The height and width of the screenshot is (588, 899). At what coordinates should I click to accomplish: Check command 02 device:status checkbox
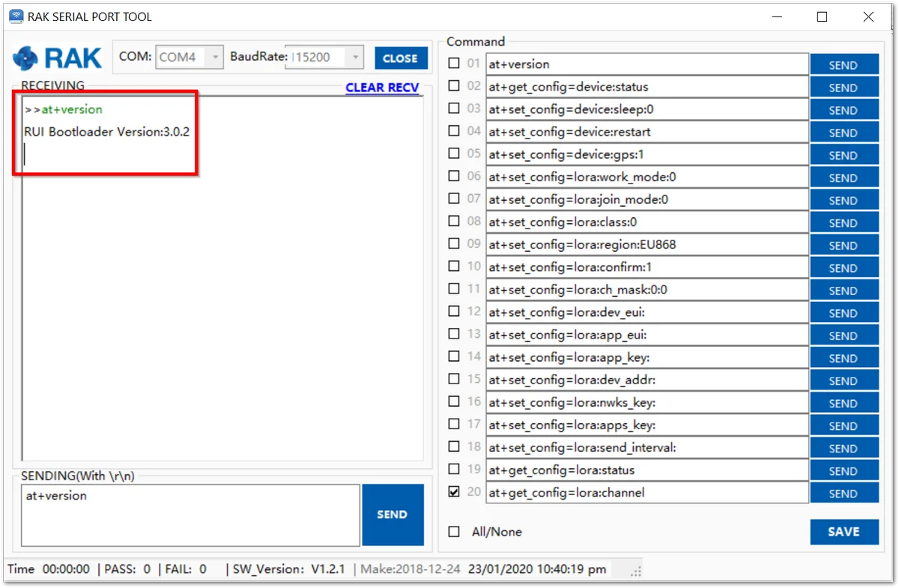(454, 86)
